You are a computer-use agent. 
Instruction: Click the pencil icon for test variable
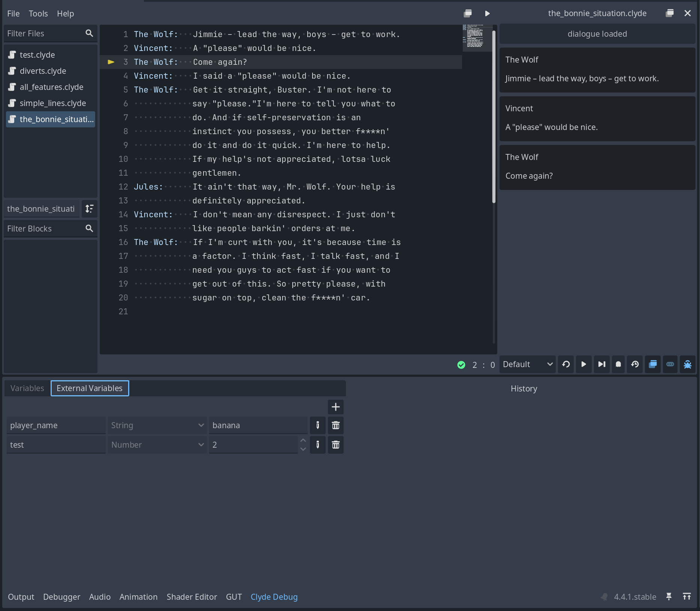pyautogui.click(x=318, y=445)
